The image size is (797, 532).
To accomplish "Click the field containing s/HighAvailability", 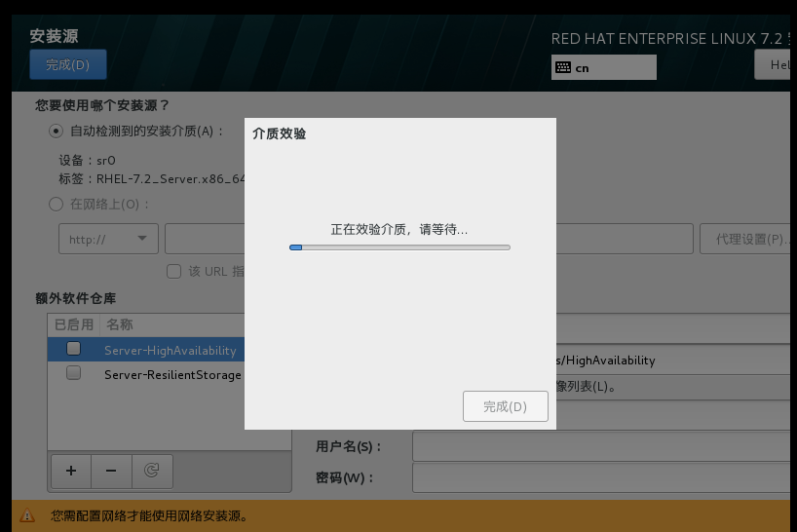I will click(673, 361).
